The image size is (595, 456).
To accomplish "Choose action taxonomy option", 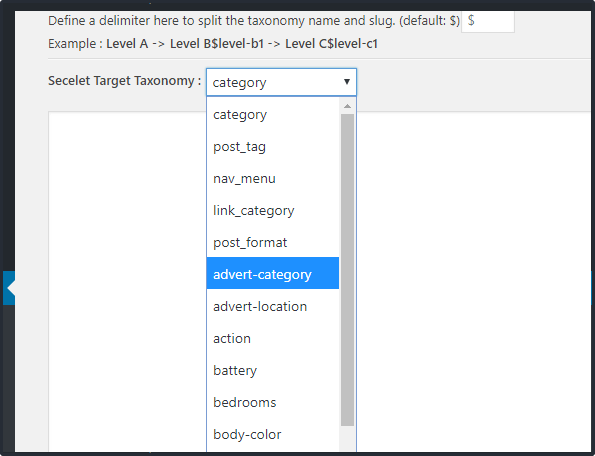I will (273, 338).
